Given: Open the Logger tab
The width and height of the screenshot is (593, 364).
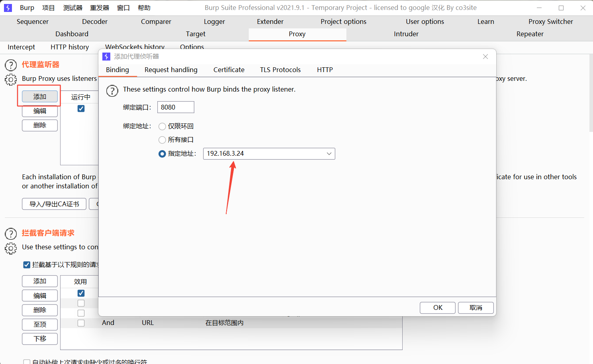Looking at the screenshot, I should pyautogui.click(x=214, y=22).
